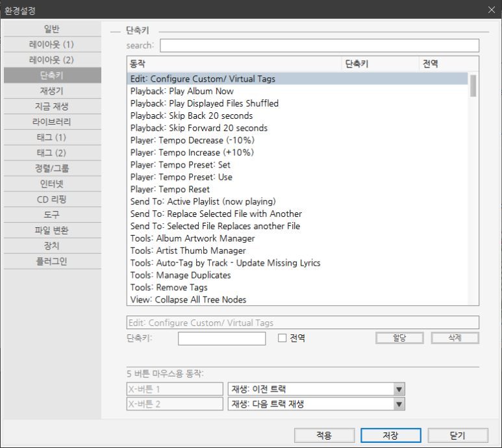Switch to the 레이아웃 (1) tab

click(x=53, y=45)
